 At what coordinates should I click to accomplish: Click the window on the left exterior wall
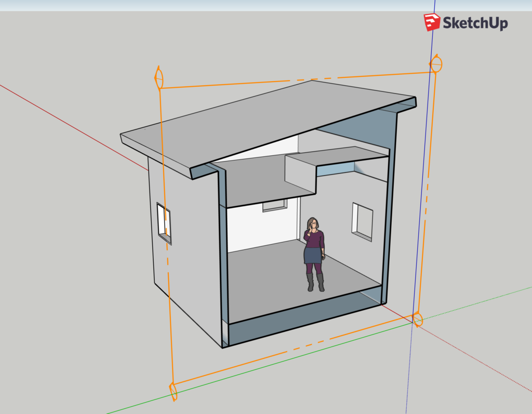pyautogui.click(x=164, y=222)
